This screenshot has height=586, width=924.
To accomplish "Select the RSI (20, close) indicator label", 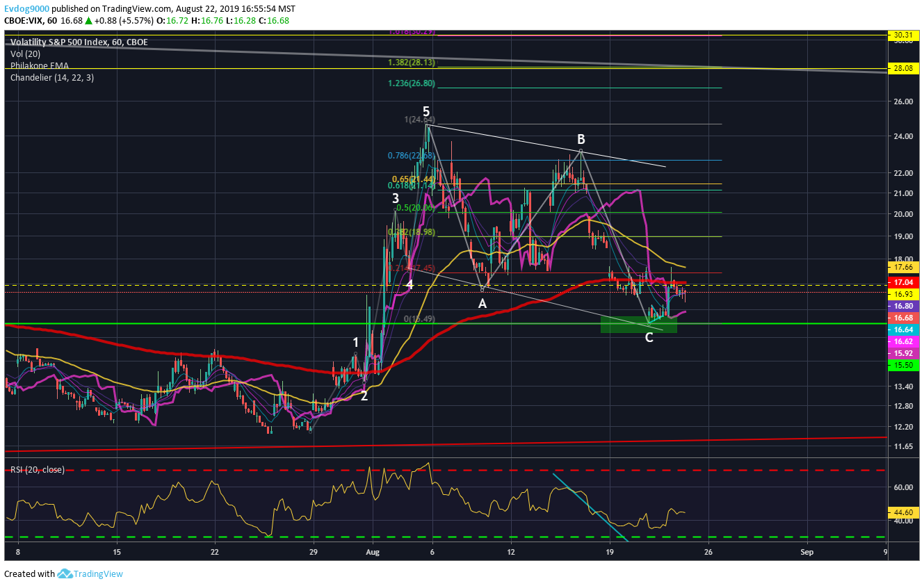I will coord(37,470).
